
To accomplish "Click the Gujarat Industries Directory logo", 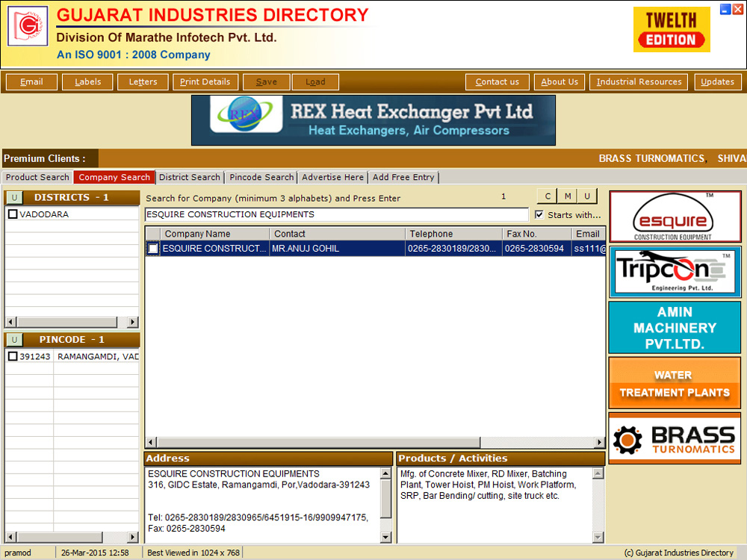I will tap(28, 26).
